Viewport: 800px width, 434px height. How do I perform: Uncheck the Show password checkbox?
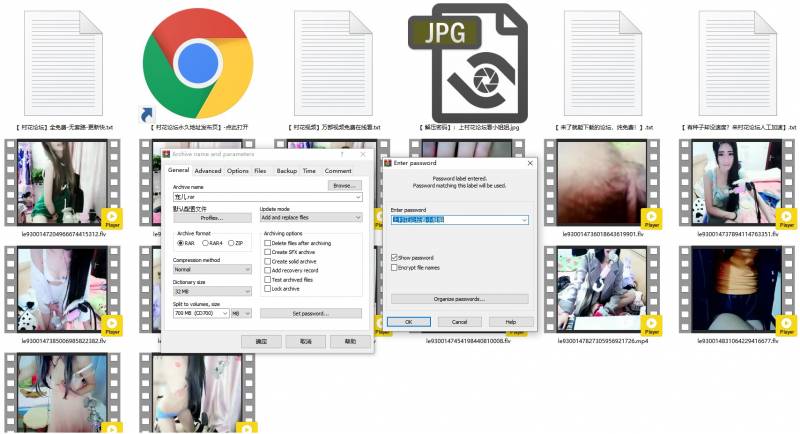click(x=394, y=258)
